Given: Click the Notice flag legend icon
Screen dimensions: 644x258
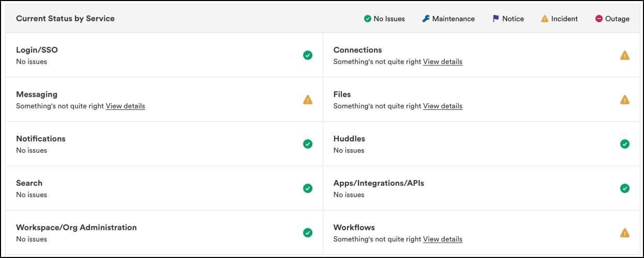Looking at the screenshot, I should point(496,19).
